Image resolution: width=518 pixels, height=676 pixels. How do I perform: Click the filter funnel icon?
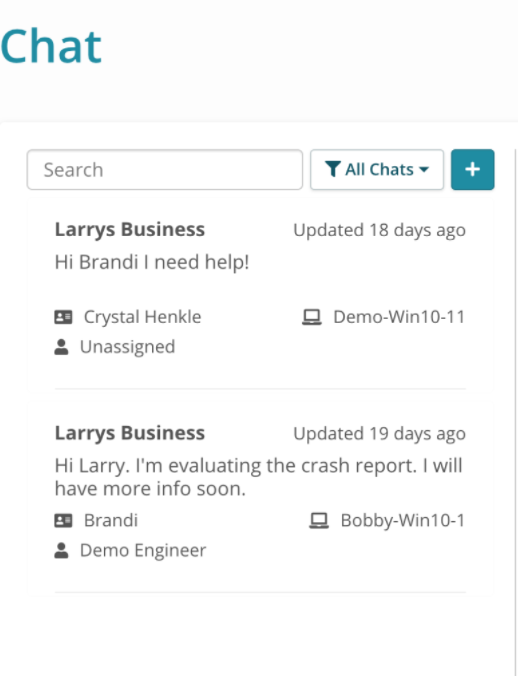[333, 169]
